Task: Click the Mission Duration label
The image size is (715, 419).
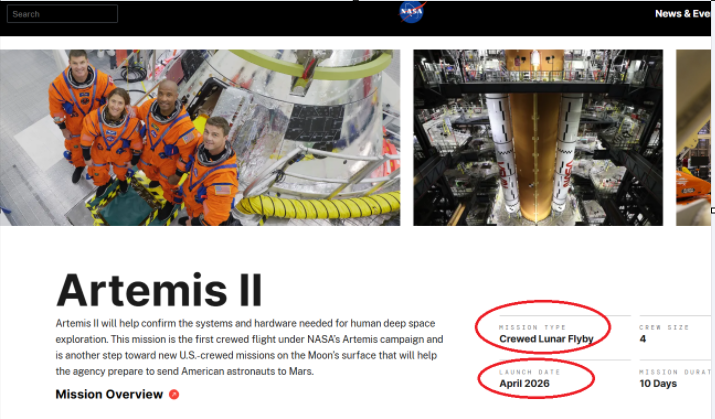Action: coord(676,372)
